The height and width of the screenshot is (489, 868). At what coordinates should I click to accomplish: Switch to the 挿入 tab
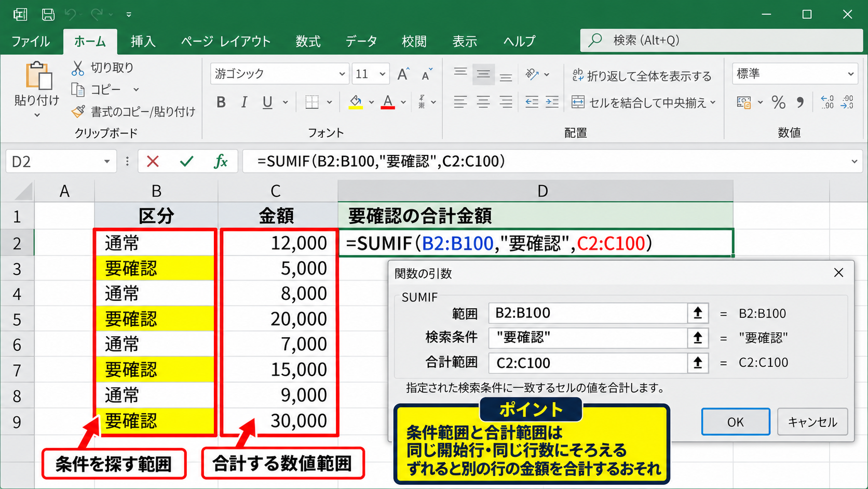pyautogui.click(x=143, y=41)
